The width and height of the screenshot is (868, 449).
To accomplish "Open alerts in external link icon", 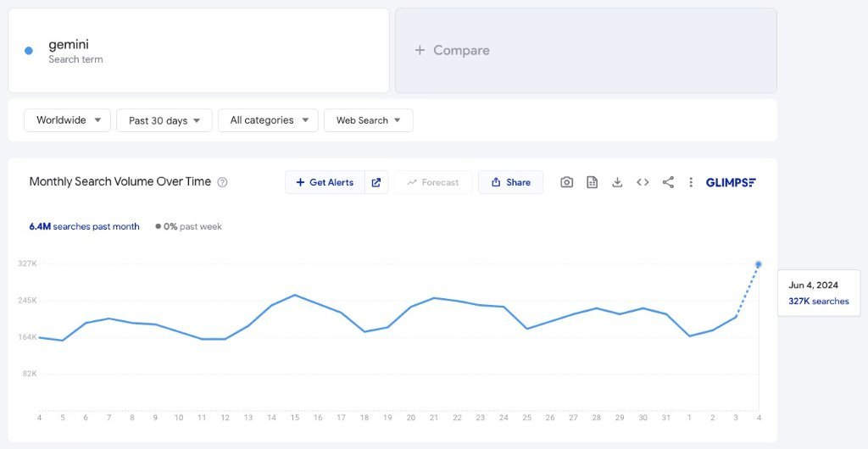I will coord(376,182).
